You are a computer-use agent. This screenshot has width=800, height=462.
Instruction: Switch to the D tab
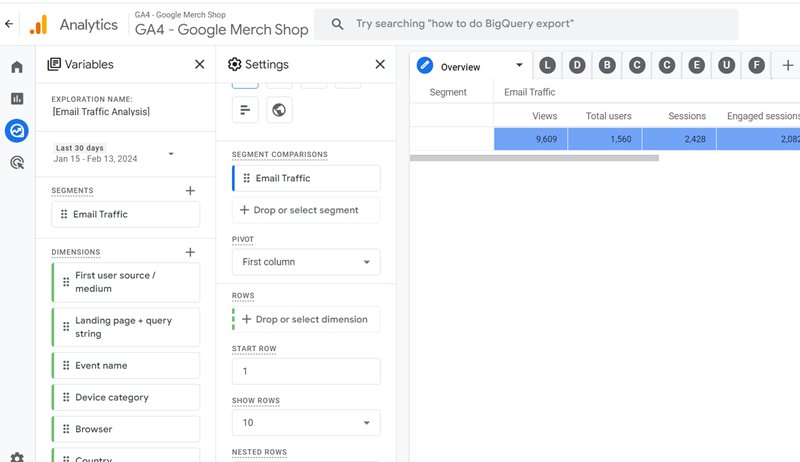[x=577, y=65]
